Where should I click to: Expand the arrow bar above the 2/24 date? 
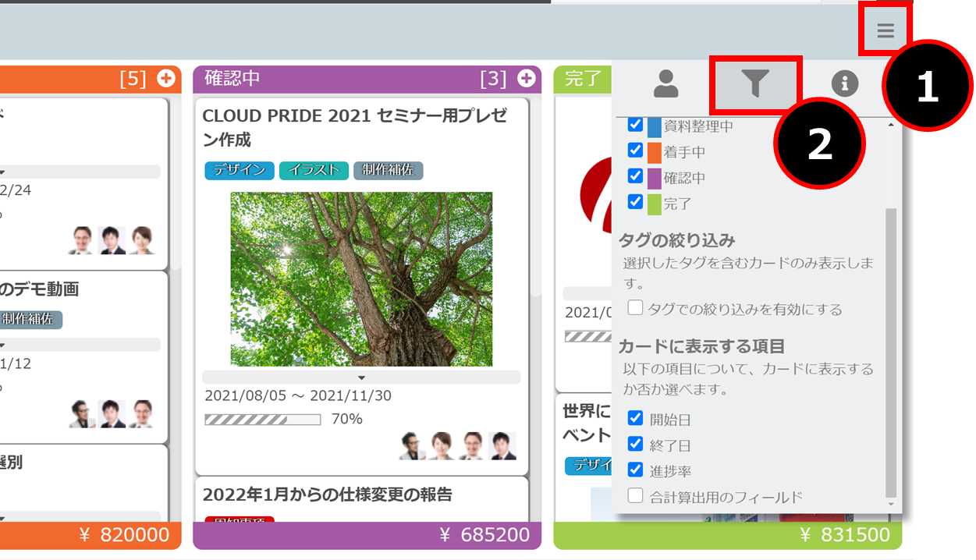click(80, 172)
